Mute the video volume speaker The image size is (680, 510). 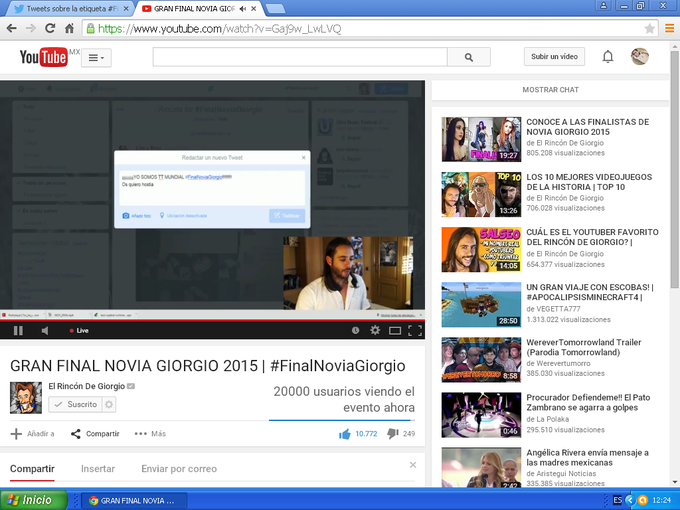tap(45, 330)
